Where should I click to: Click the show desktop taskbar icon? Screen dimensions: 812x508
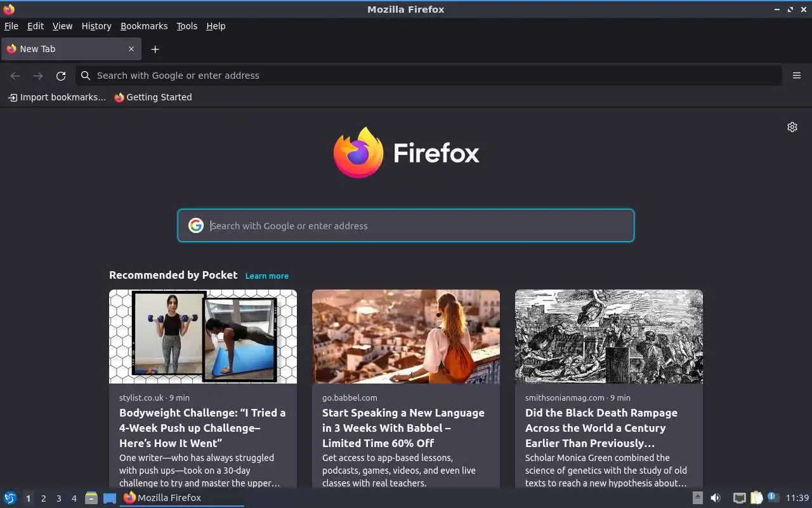[x=110, y=498]
